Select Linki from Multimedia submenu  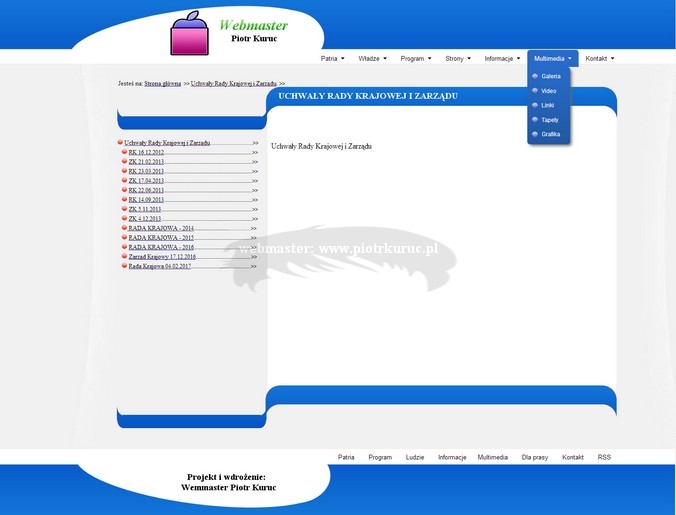pos(547,105)
